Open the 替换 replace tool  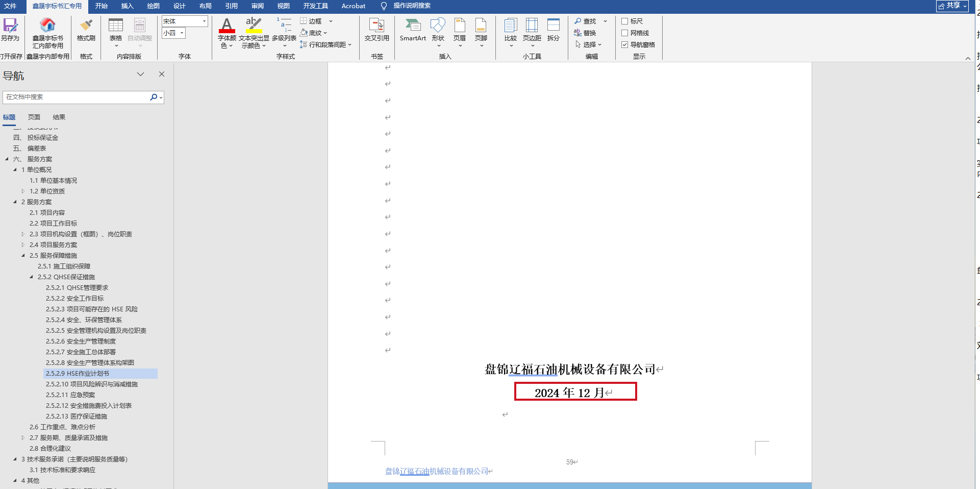[x=585, y=33]
